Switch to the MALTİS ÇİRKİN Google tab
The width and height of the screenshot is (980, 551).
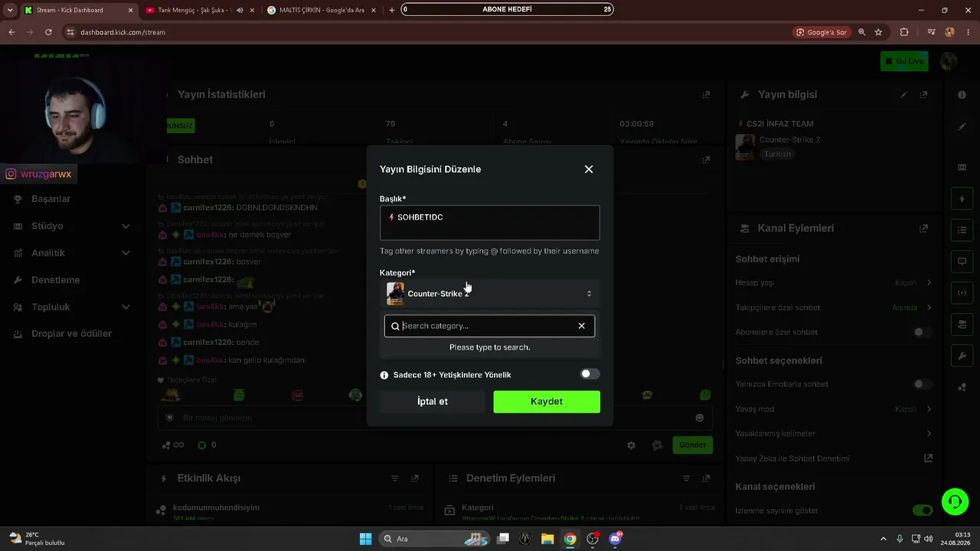322,10
